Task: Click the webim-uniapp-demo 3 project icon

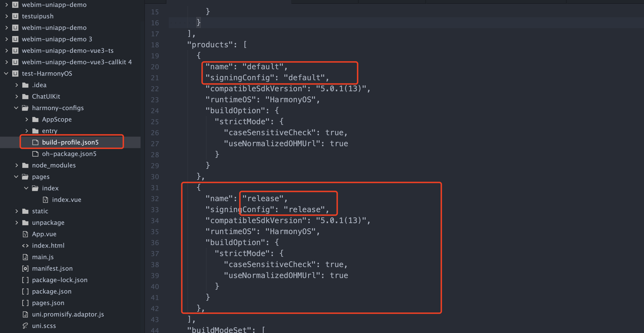Action: (16, 39)
